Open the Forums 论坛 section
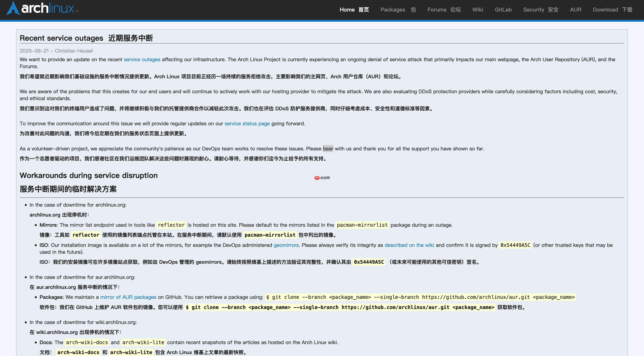644x356 pixels. (444, 10)
